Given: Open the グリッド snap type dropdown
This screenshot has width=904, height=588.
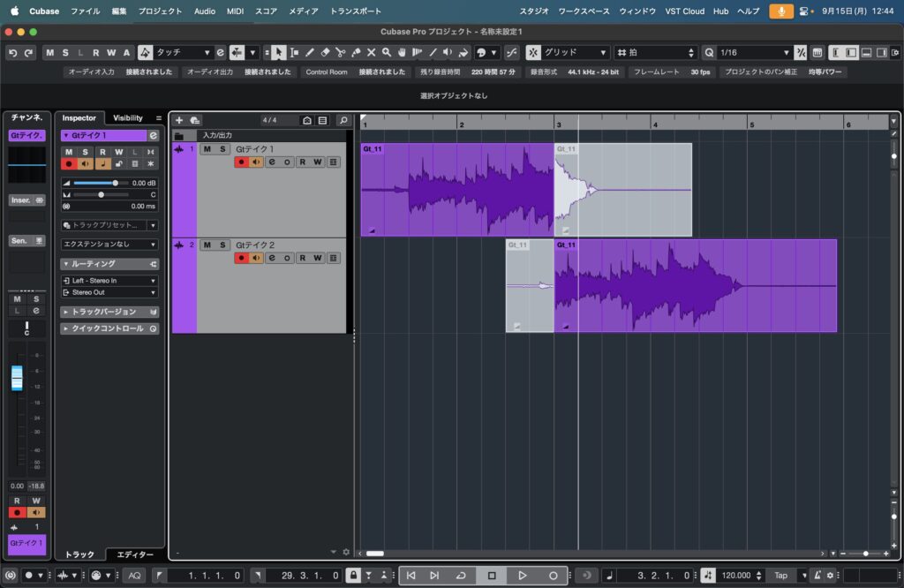Looking at the screenshot, I should [575, 53].
